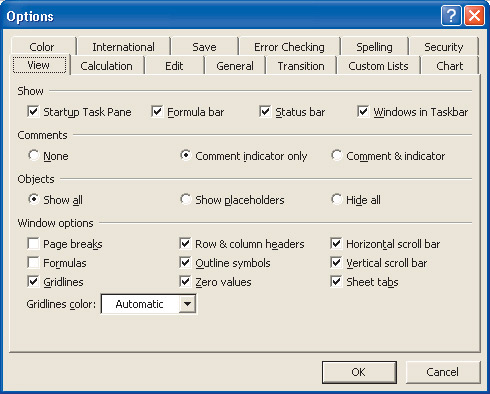The width and height of the screenshot is (490, 394).
Task: Confirm settings with OK
Action: pyautogui.click(x=359, y=372)
